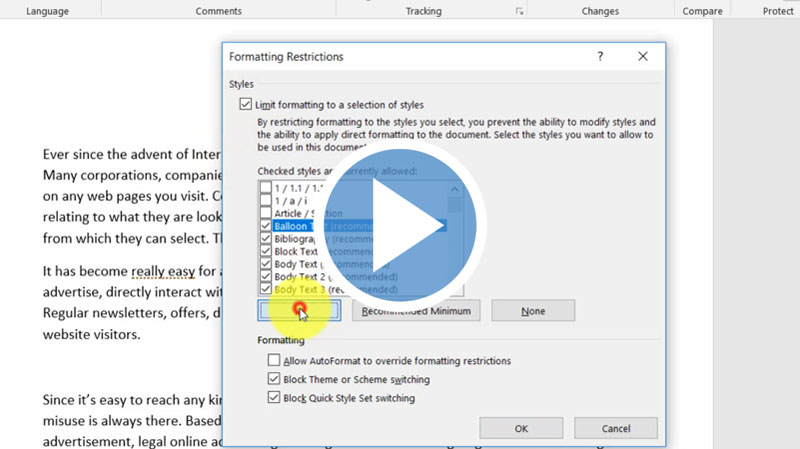Check the 1 / a / i style box
This screenshot has width=800, height=449.
point(265,200)
